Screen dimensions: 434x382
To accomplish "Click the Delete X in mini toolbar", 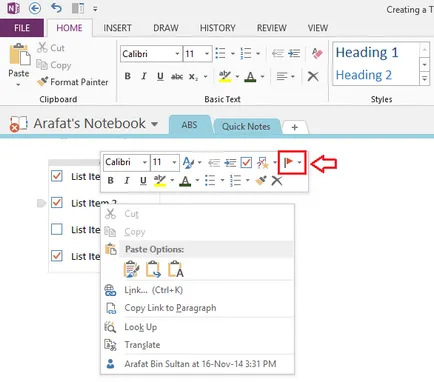I will click(277, 181).
